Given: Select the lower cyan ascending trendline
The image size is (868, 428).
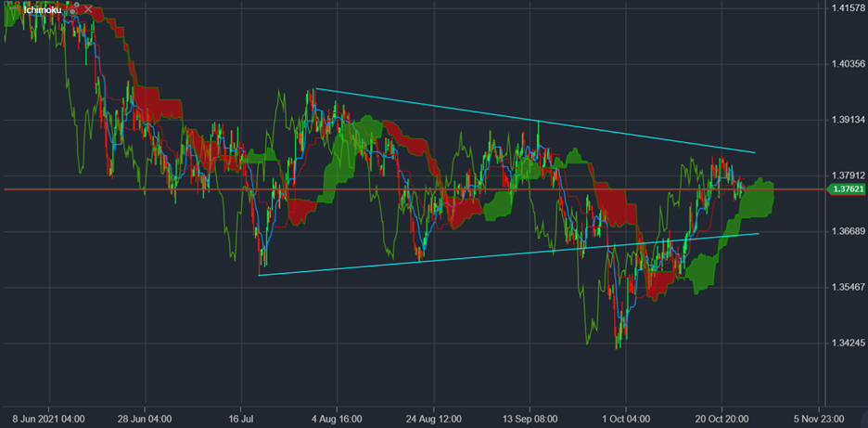Looking at the screenshot, I should (508, 254).
